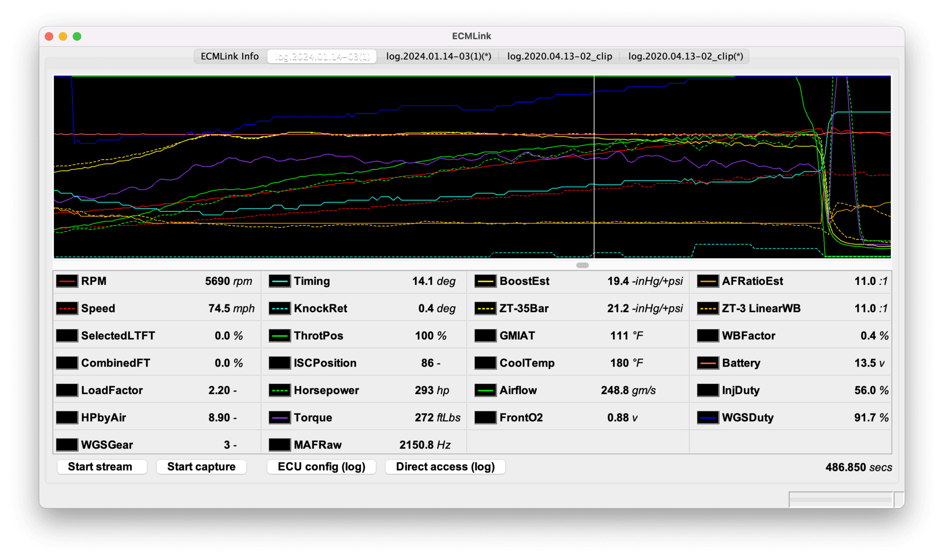Click the ZT-3 LinearWB label
Image resolution: width=944 pixels, height=560 pixels.
pos(761,309)
